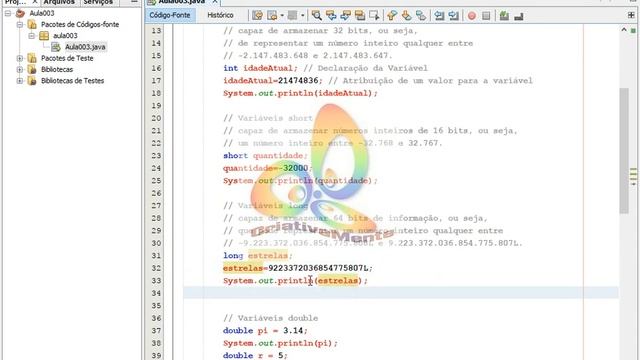Select the Bibliotecas de Testes folder
The height and width of the screenshot is (360, 640).
click(x=72, y=81)
